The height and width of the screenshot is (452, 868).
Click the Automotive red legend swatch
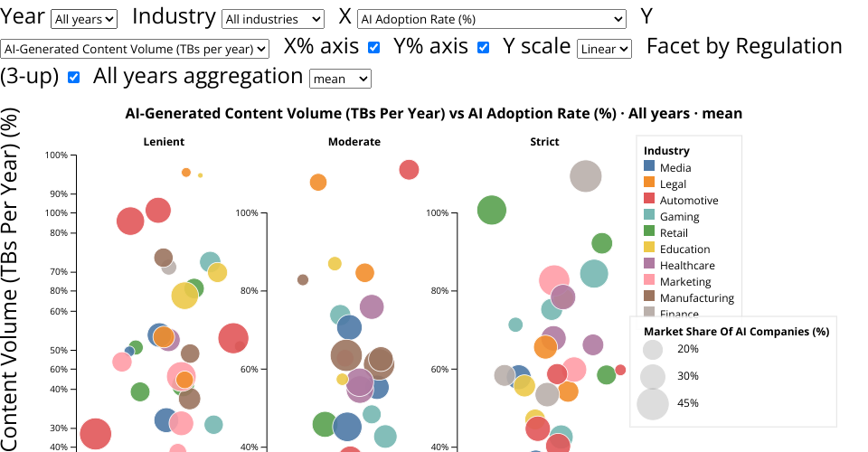coord(649,200)
